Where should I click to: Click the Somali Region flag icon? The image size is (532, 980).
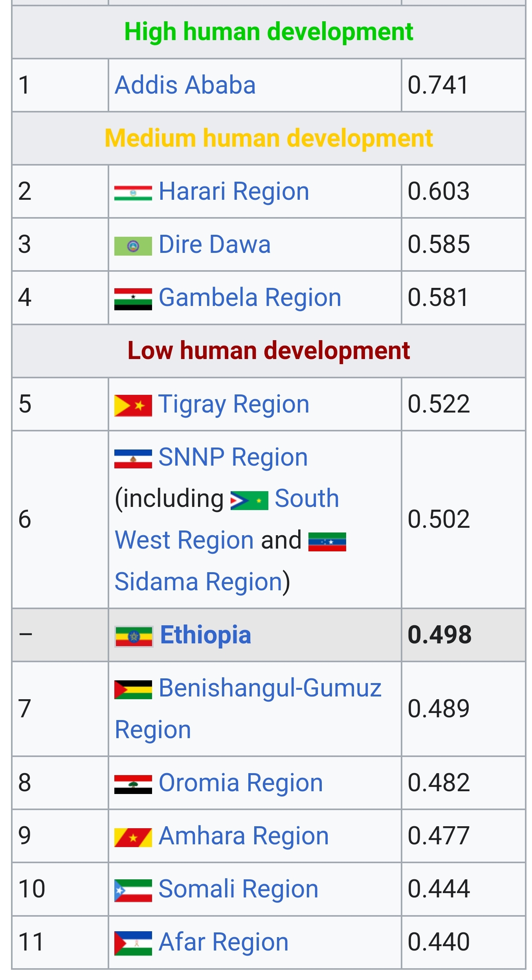click(x=133, y=890)
